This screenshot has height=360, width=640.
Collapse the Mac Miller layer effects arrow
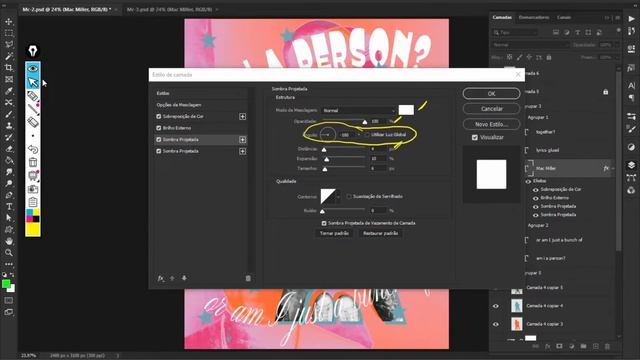613,168
